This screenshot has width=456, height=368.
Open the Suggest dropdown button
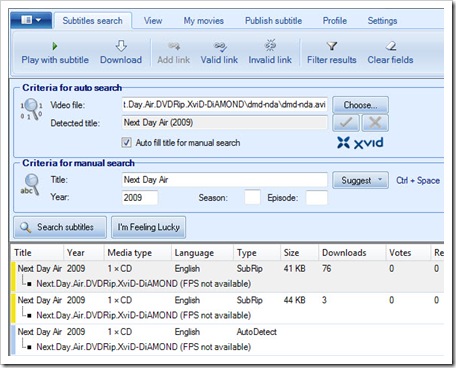click(x=360, y=180)
